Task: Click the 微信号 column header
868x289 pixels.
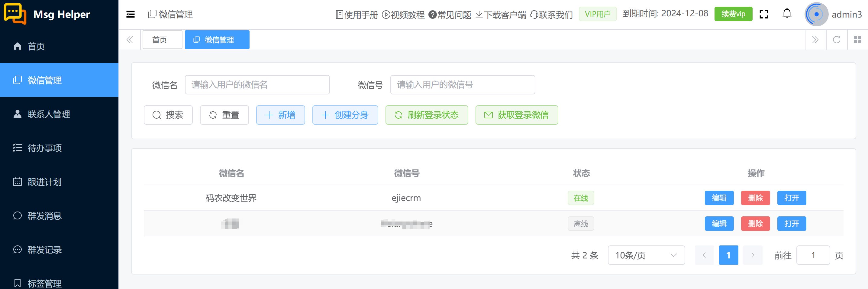Action: click(x=407, y=173)
